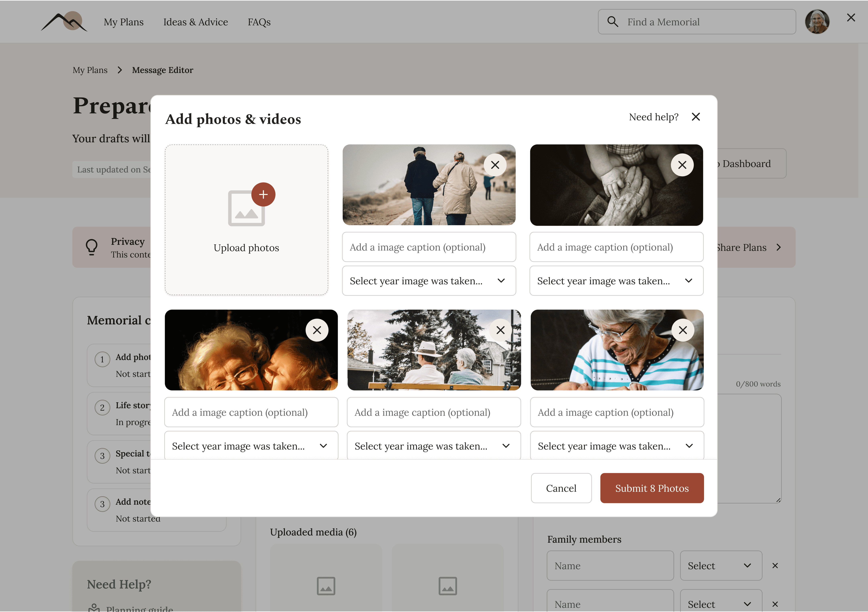Remove the couple walking on path photo
Screen dimensions: 868x612
click(x=495, y=165)
